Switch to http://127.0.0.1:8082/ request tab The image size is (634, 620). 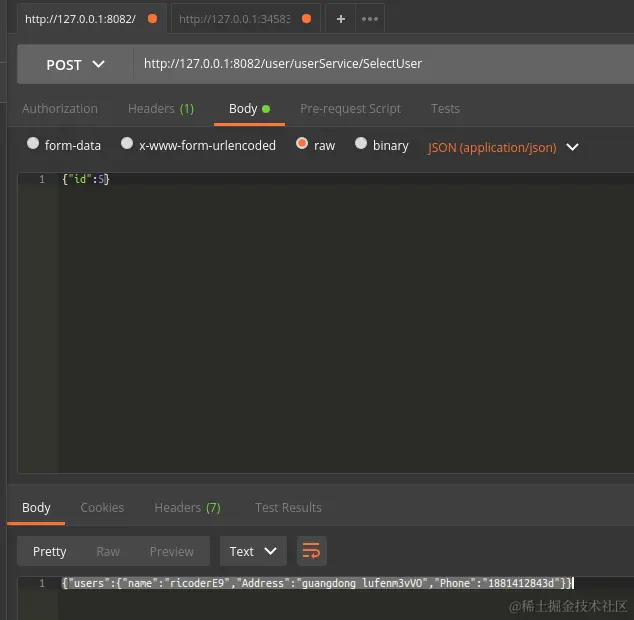click(x=92, y=19)
